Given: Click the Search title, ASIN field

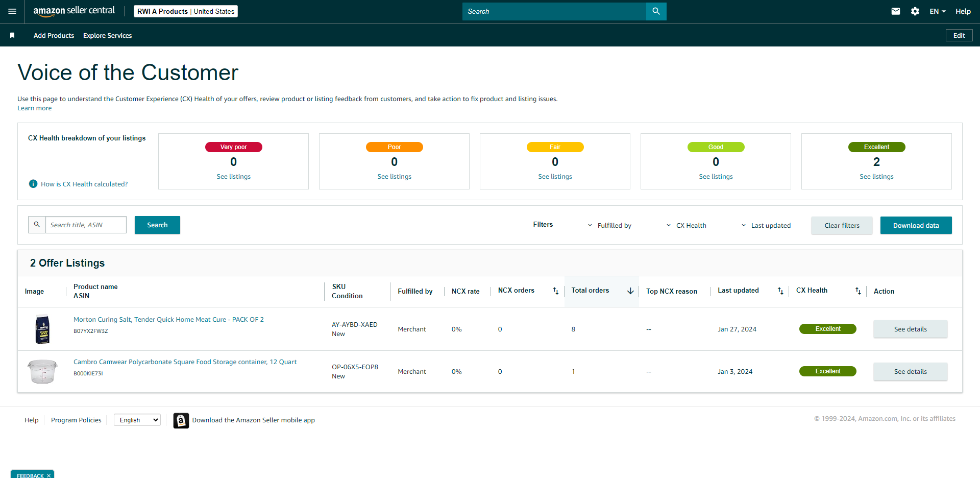Looking at the screenshot, I should click(86, 225).
